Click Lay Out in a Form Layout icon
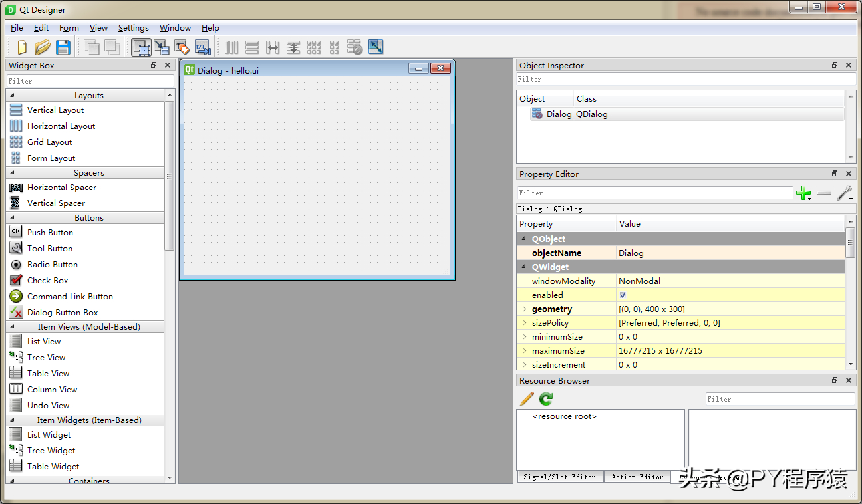This screenshot has height=504, width=862. pyautogui.click(x=335, y=47)
